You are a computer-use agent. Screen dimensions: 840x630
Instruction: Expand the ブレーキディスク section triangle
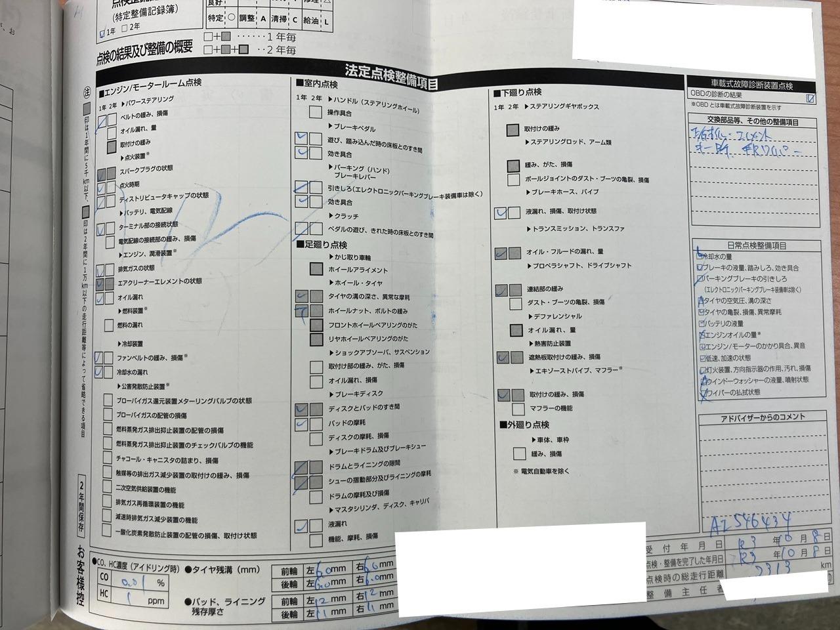click(331, 394)
